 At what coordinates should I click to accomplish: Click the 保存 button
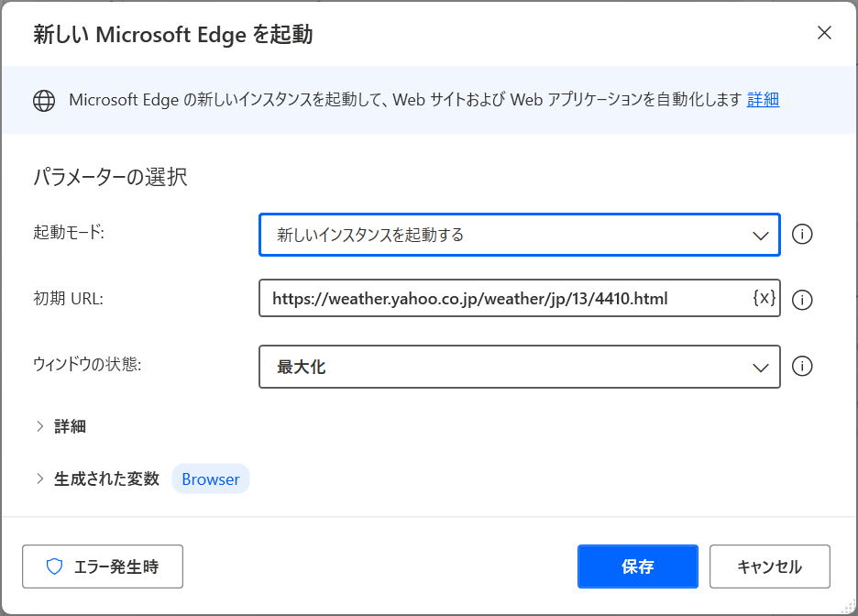[x=637, y=566]
